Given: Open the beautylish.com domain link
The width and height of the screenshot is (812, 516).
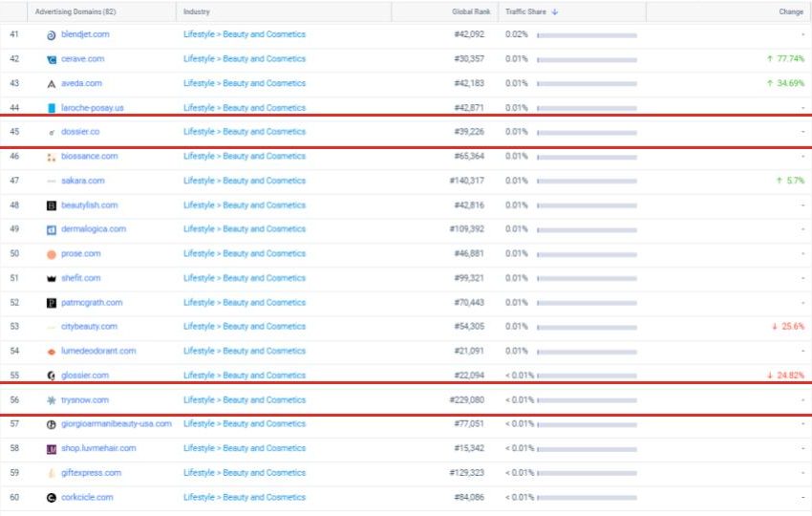Looking at the screenshot, I should tap(89, 204).
